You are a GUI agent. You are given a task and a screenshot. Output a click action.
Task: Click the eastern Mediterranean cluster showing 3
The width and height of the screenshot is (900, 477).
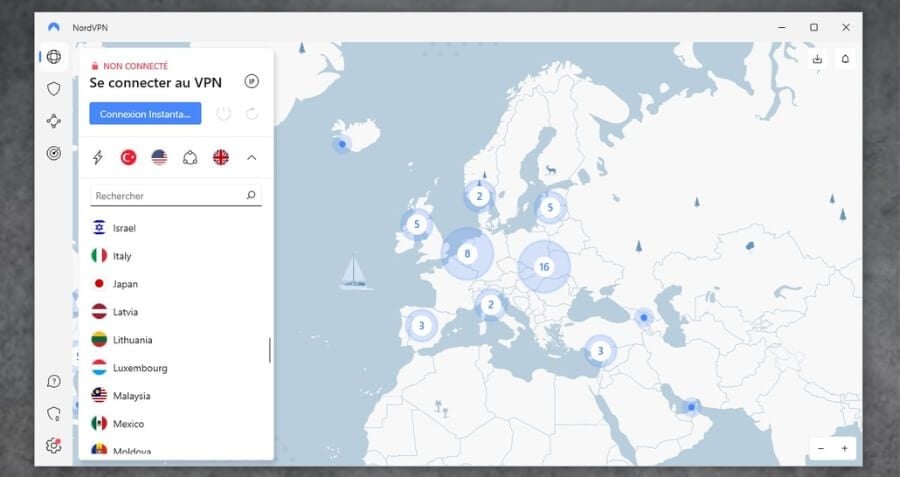(x=600, y=351)
